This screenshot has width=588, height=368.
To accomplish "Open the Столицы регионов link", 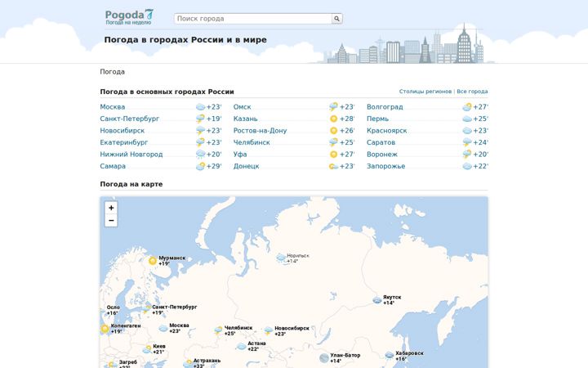I will click(x=425, y=92).
